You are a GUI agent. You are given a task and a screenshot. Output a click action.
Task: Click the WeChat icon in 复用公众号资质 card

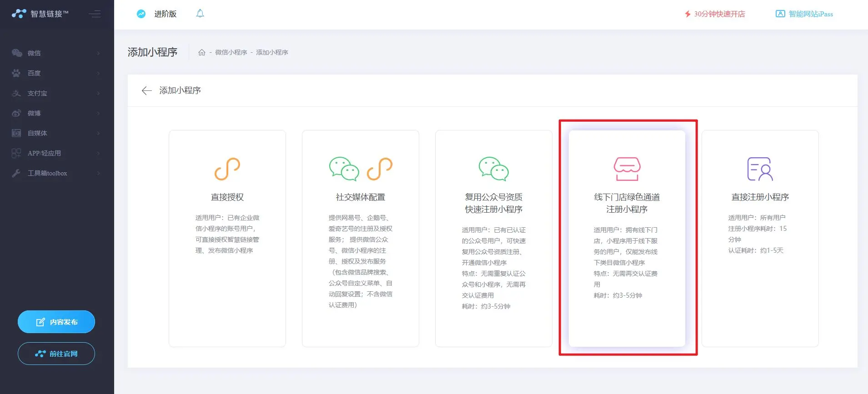493,169
